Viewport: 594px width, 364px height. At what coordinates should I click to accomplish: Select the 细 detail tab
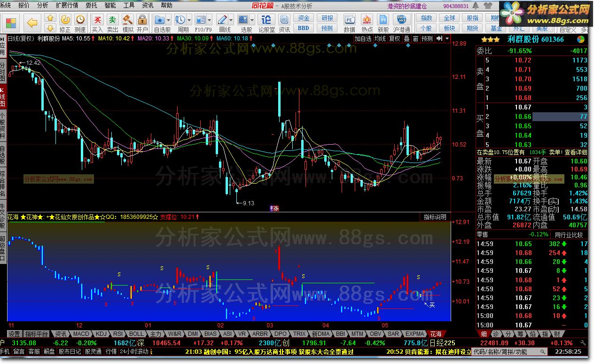pos(484,334)
